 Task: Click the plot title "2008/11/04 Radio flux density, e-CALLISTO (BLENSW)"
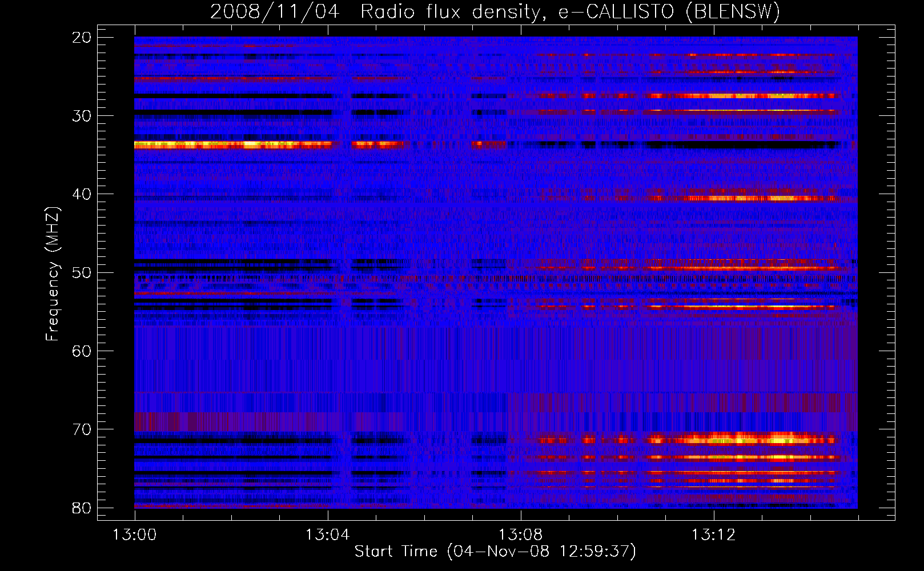[x=495, y=12]
